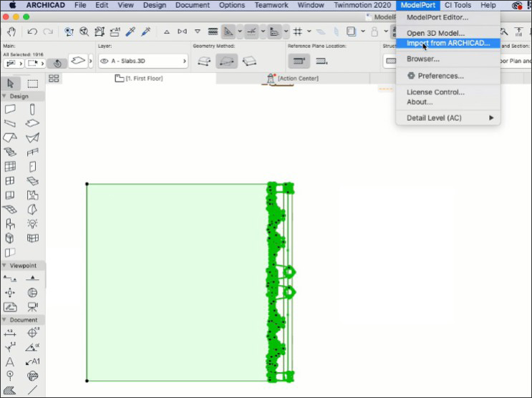Open dropdown arrow next to snap guides button
532x398 pixels.
(263, 31)
